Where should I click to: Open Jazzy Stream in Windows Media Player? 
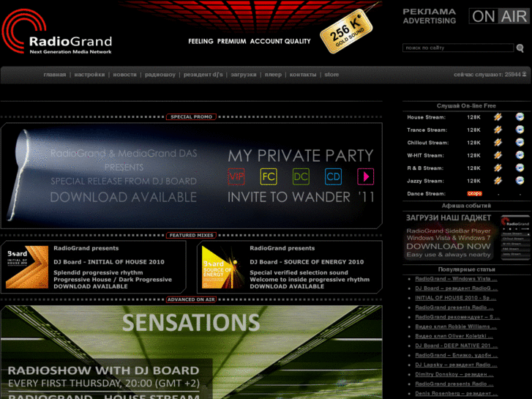(520, 181)
